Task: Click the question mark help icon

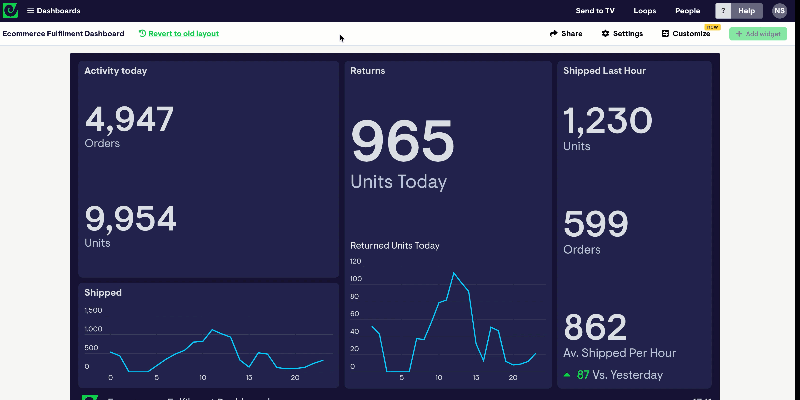Action: (723, 11)
